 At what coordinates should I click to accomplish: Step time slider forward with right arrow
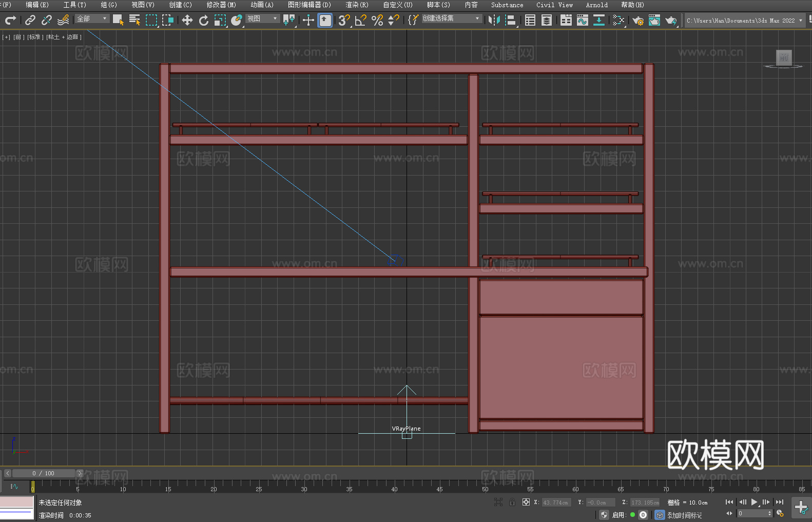tap(80, 473)
